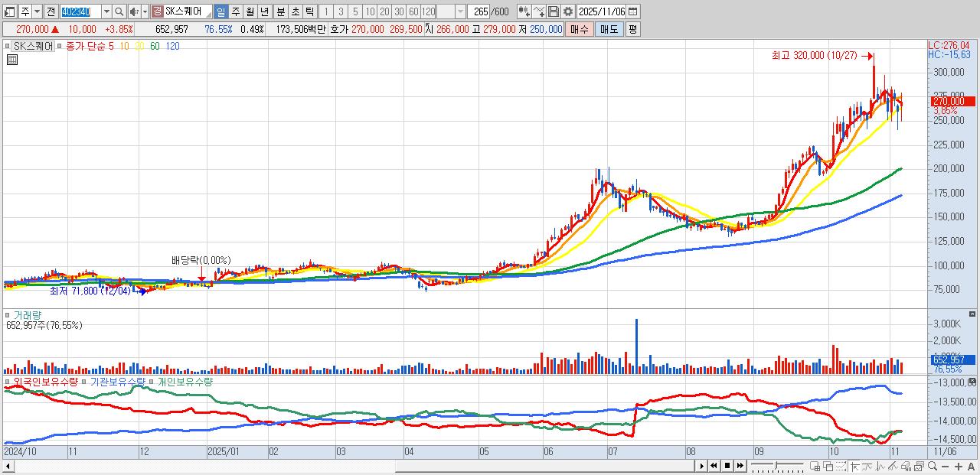Click the 매수 buy button
Screen dimensions: 980x475
[x=580, y=29]
